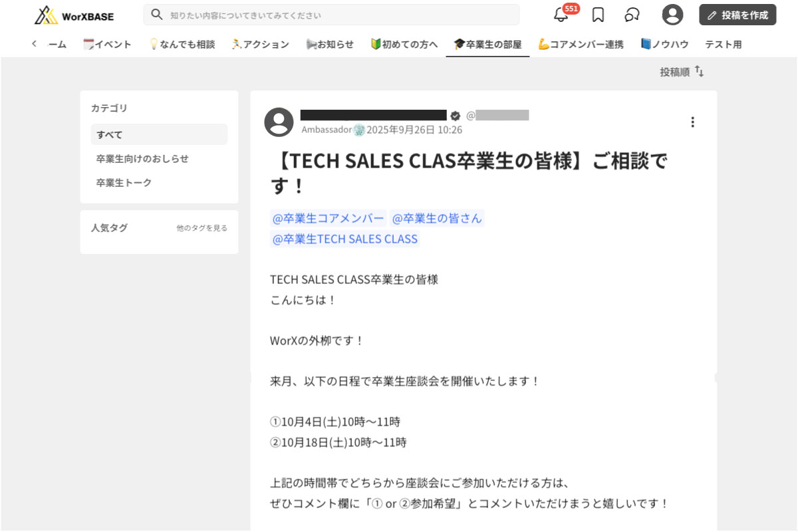This screenshot has height=532, width=798.
Task: Go to the ノウハウ tab
Action: [664, 45]
